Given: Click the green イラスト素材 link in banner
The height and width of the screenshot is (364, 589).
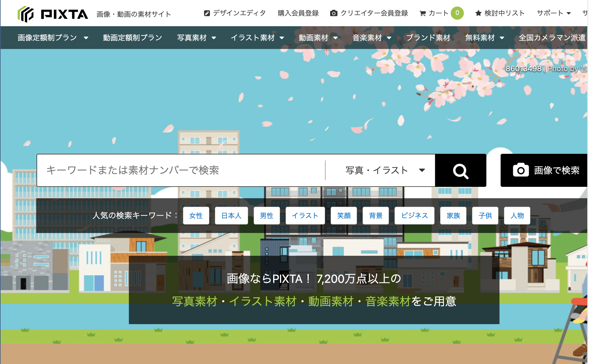Looking at the screenshot, I should pos(263,301).
